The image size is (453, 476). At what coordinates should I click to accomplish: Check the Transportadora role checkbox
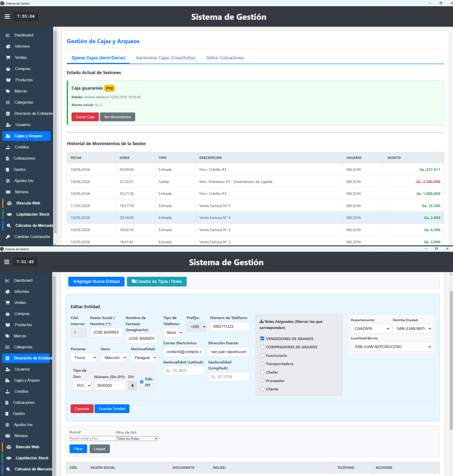tap(262, 364)
